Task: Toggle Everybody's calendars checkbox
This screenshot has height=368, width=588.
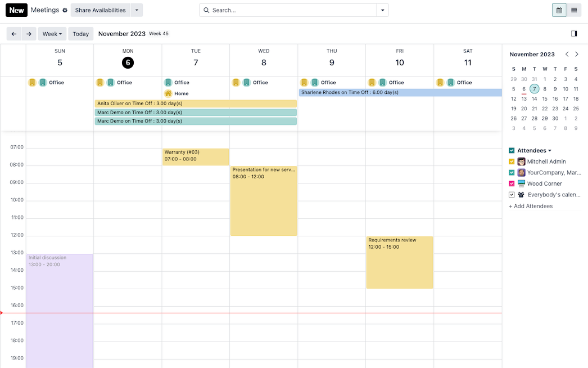Action: pos(512,195)
